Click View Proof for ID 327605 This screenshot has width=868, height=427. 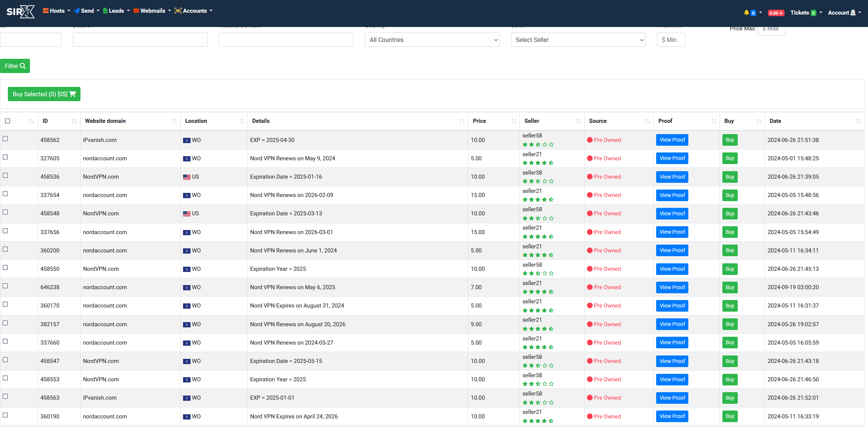(671, 158)
